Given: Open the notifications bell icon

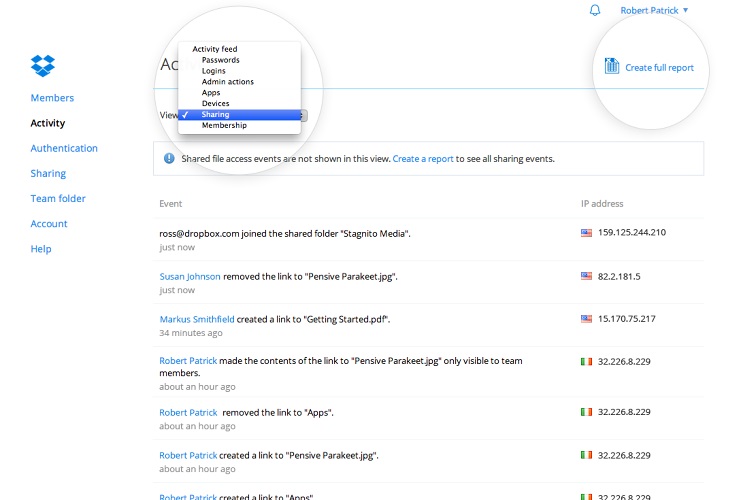Looking at the screenshot, I should click(x=596, y=11).
